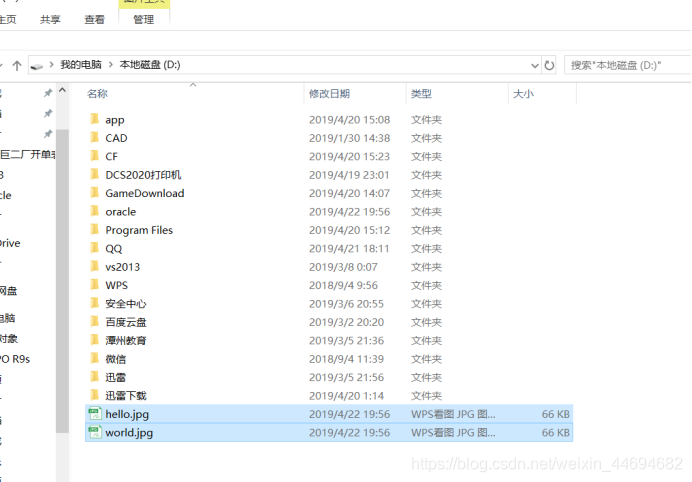Select the vs2013 folder icon
This screenshot has height=482, width=692.
click(x=94, y=267)
